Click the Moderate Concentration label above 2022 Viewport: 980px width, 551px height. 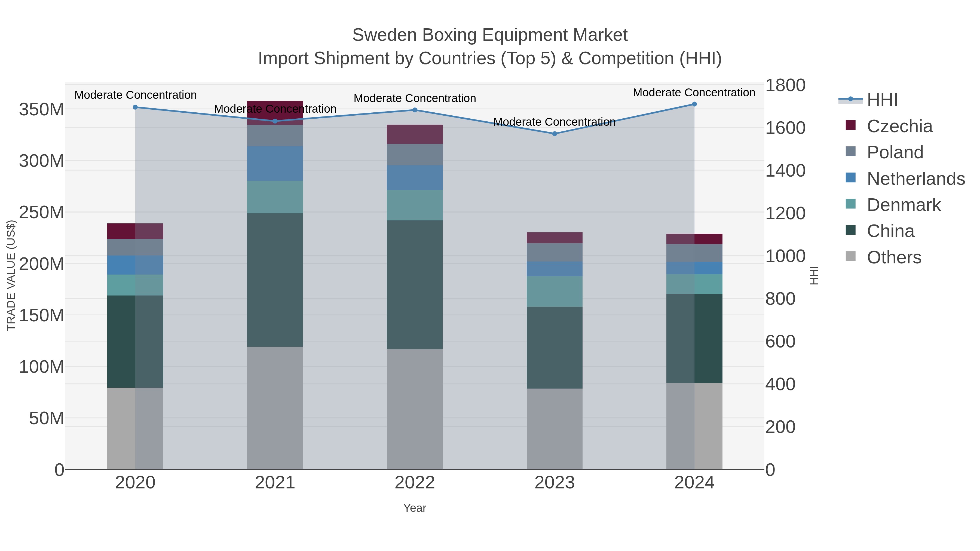pyautogui.click(x=415, y=98)
